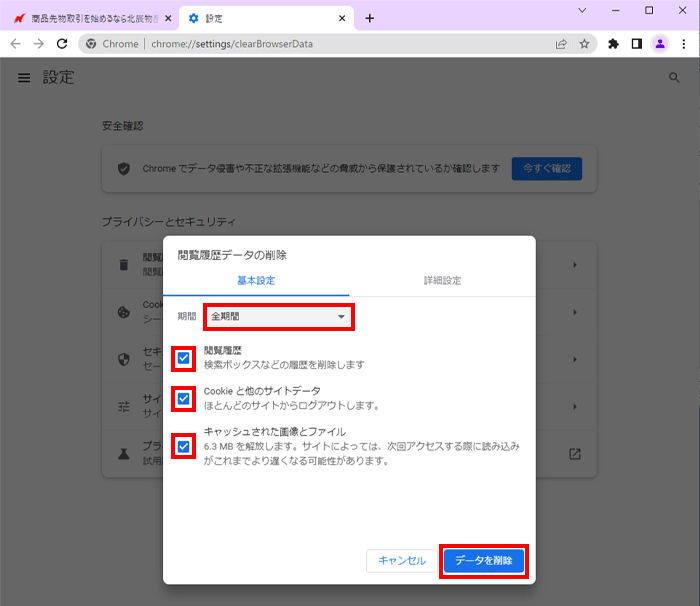700x606 pixels.
Task: Open the Chrome three-dot menu
Action: coord(683,44)
